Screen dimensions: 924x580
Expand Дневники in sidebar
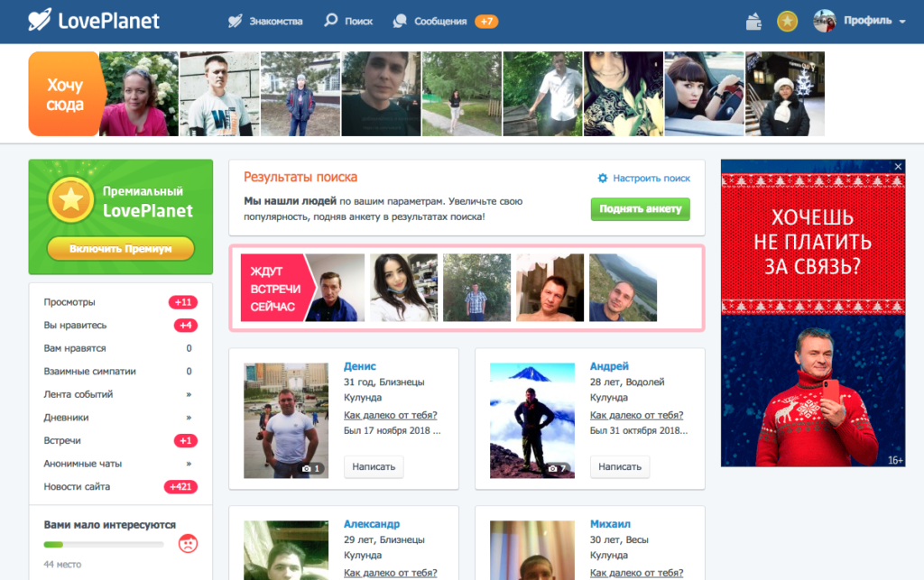(x=189, y=418)
